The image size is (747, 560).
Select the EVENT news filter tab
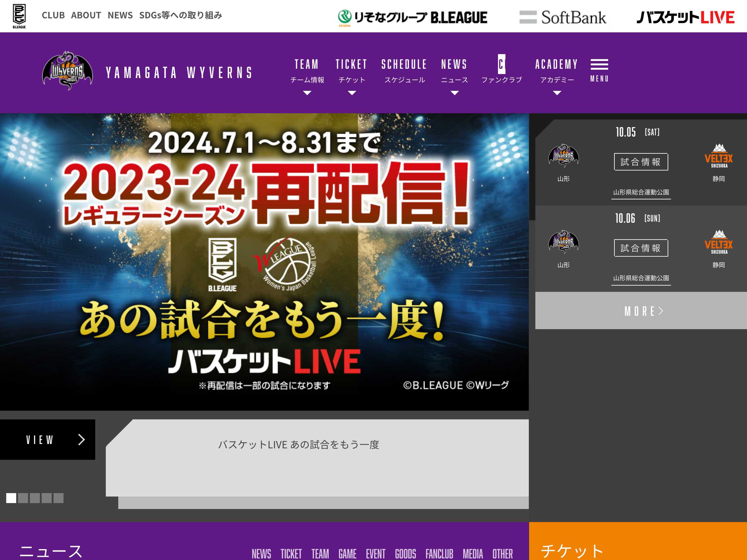(x=376, y=553)
